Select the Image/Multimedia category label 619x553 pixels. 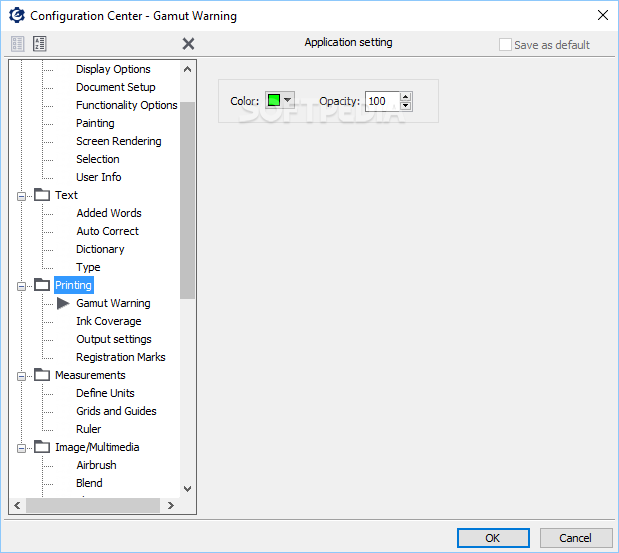pos(97,447)
